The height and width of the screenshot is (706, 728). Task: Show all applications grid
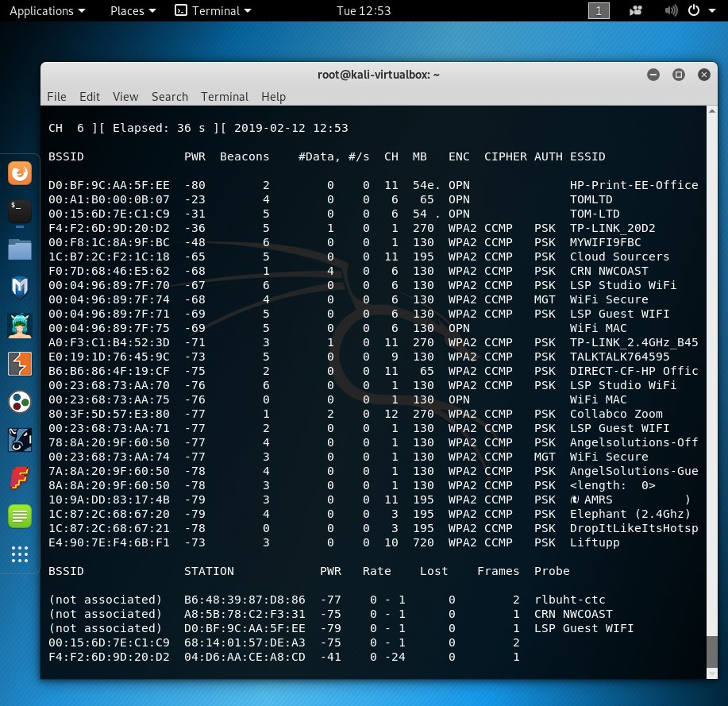point(20,554)
